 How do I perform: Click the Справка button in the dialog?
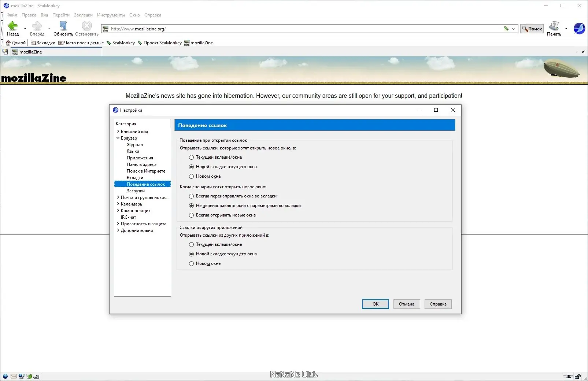pyautogui.click(x=438, y=304)
